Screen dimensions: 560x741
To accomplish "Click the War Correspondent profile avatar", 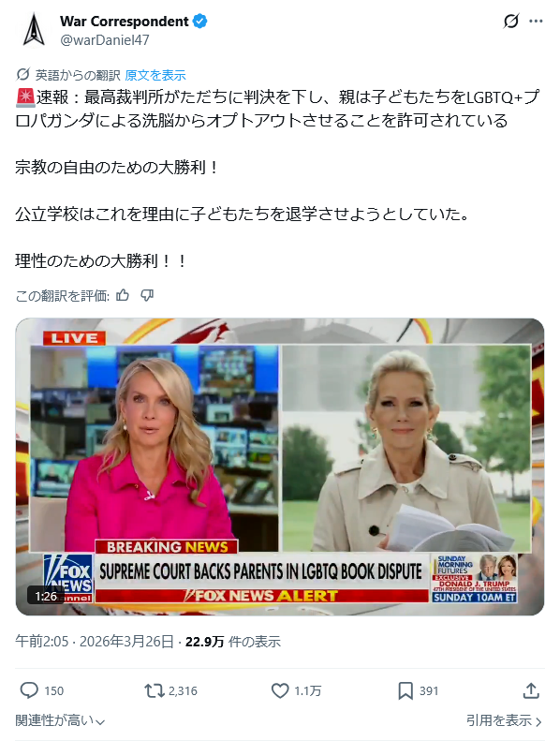I will point(34,30).
